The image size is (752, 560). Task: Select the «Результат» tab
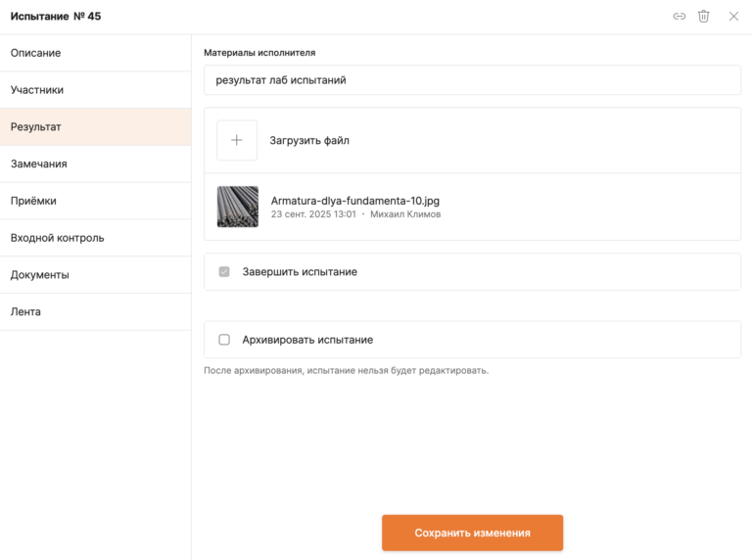pos(95,127)
